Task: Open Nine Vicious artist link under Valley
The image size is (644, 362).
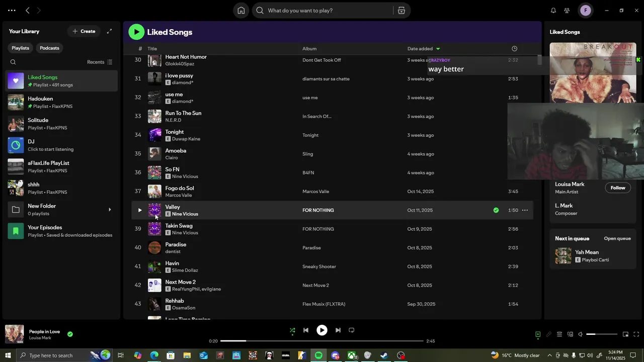Action: tap(185, 214)
